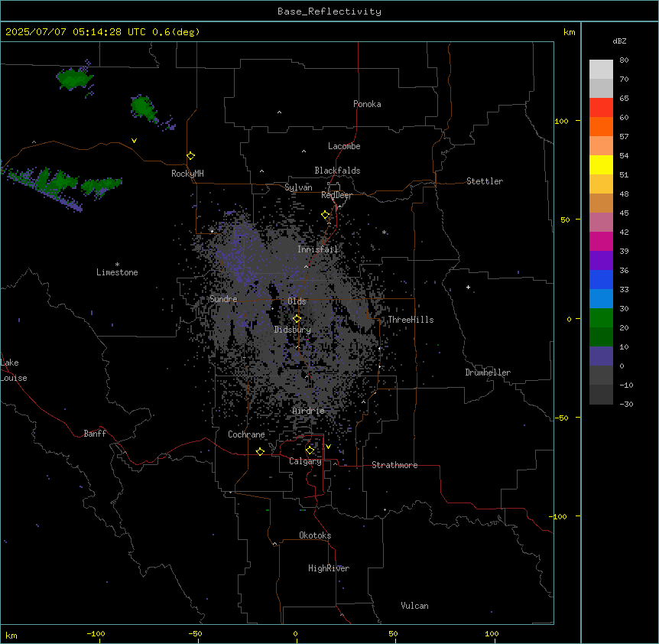Click the -30 value on the dBZ scale
The height and width of the screenshot is (644, 659).
[627, 405]
